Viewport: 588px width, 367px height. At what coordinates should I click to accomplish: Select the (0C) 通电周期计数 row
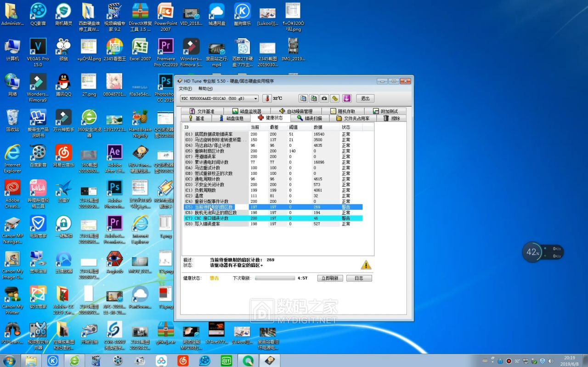[x=273, y=179]
